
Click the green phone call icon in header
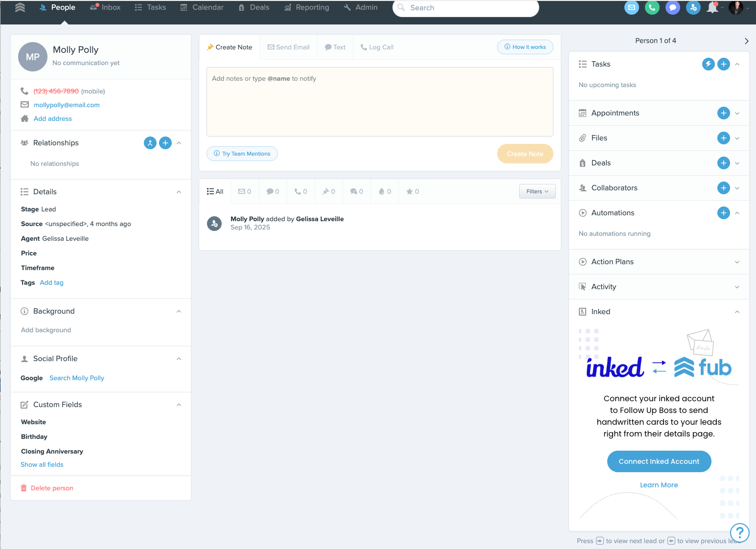click(x=652, y=8)
